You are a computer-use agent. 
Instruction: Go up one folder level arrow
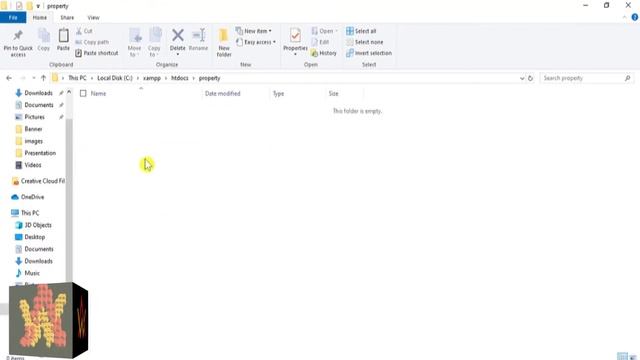43,78
